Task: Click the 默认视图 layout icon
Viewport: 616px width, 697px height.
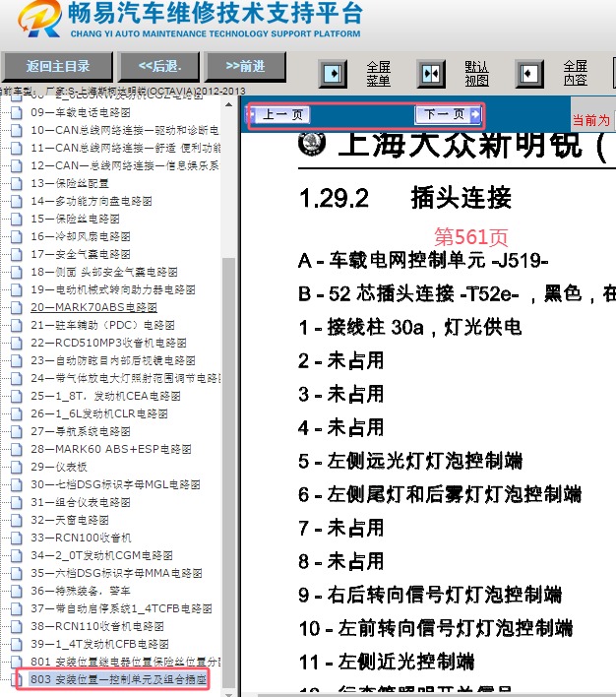Action: [431, 74]
